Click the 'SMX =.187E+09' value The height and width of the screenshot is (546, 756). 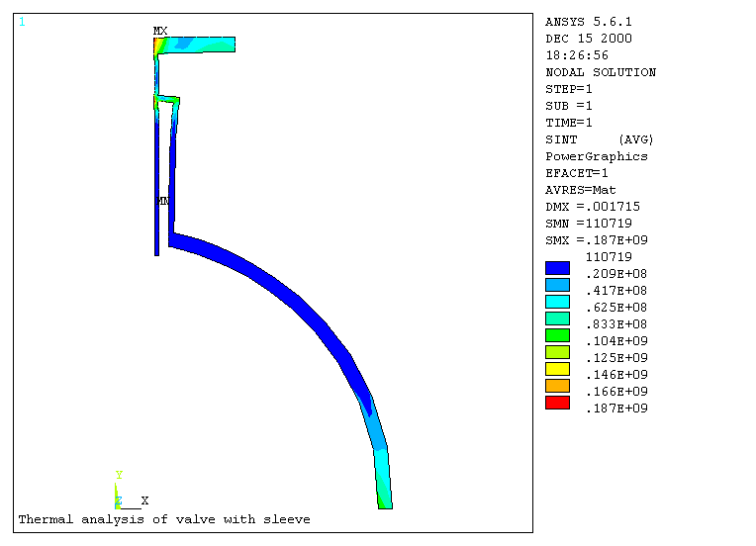pyautogui.click(x=597, y=240)
